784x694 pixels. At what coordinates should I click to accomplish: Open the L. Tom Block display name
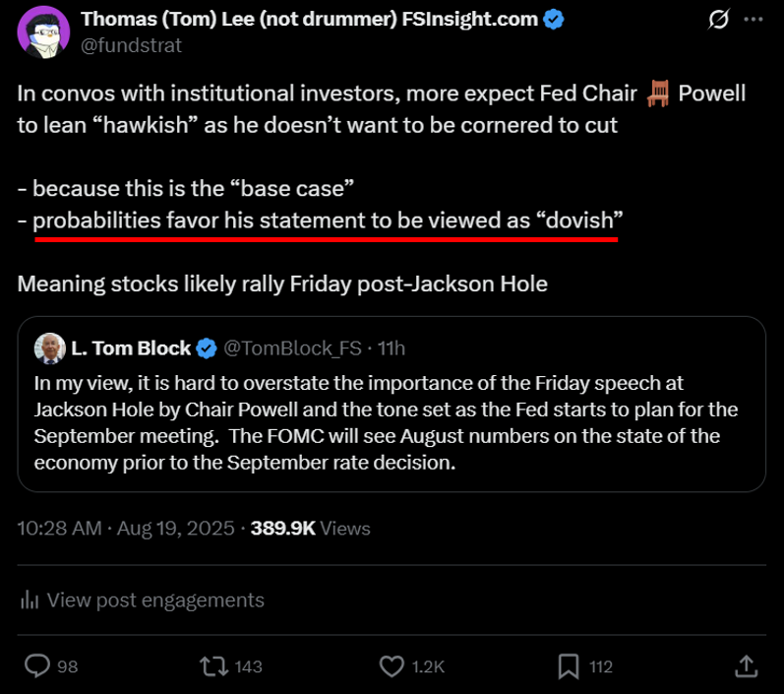coord(129,347)
